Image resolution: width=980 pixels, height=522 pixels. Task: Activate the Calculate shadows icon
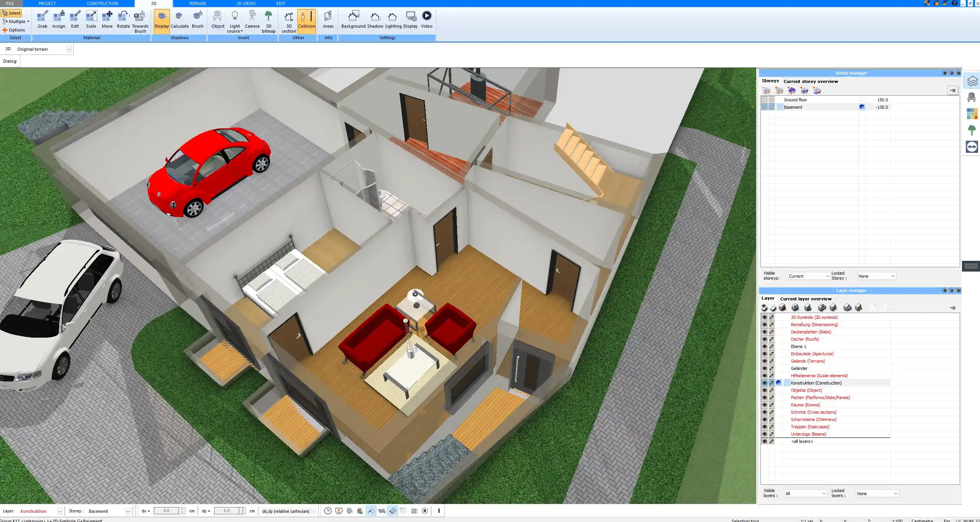click(x=180, y=20)
